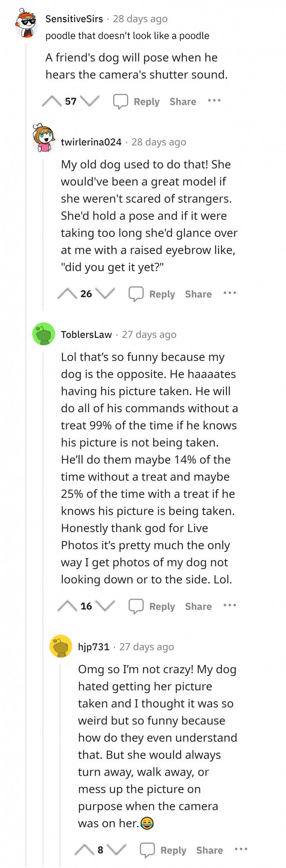Open more options on hjp731's comment

click(x=241, y=849)
